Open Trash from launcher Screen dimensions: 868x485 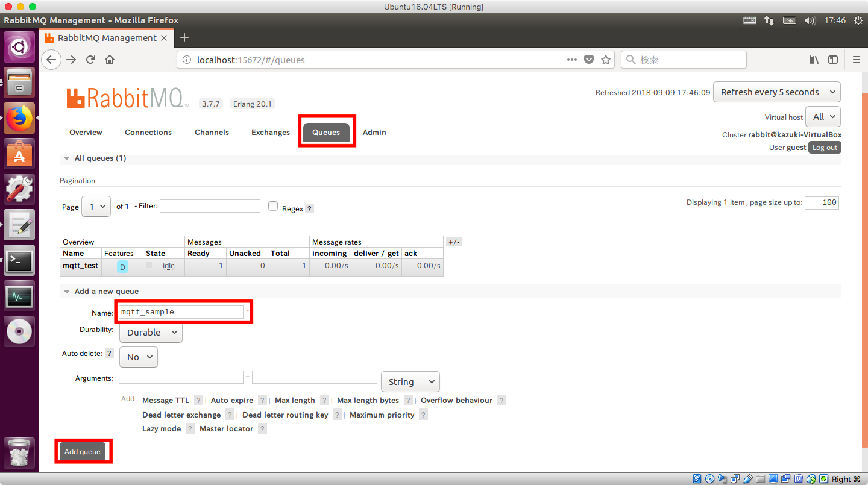(19, 453)
